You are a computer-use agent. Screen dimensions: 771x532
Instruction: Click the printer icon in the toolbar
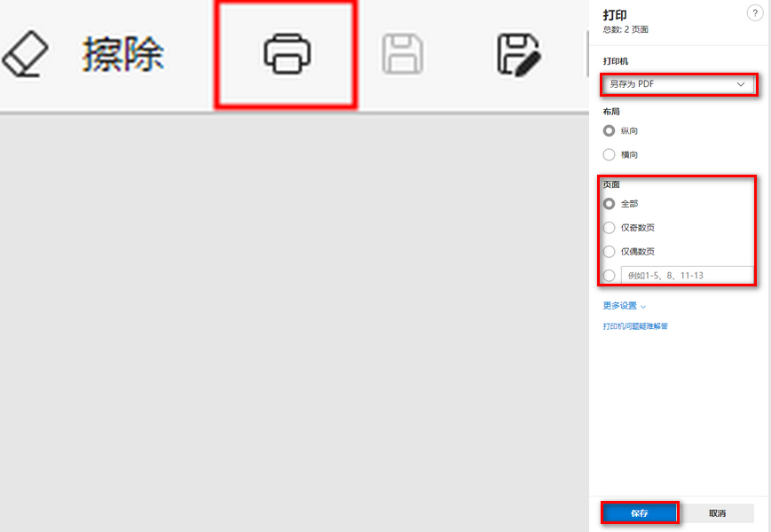286,53
